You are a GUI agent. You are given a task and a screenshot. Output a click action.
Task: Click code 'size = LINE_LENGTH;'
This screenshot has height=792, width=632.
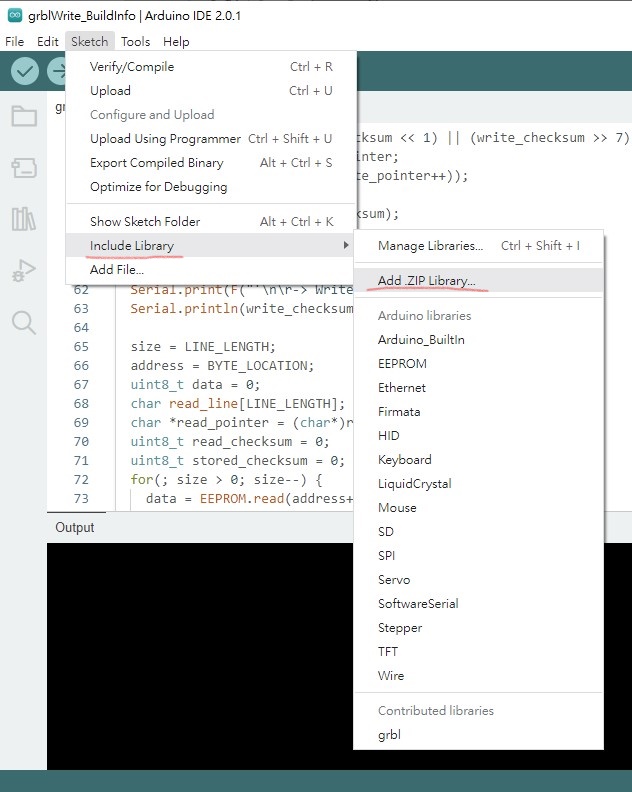203,346
